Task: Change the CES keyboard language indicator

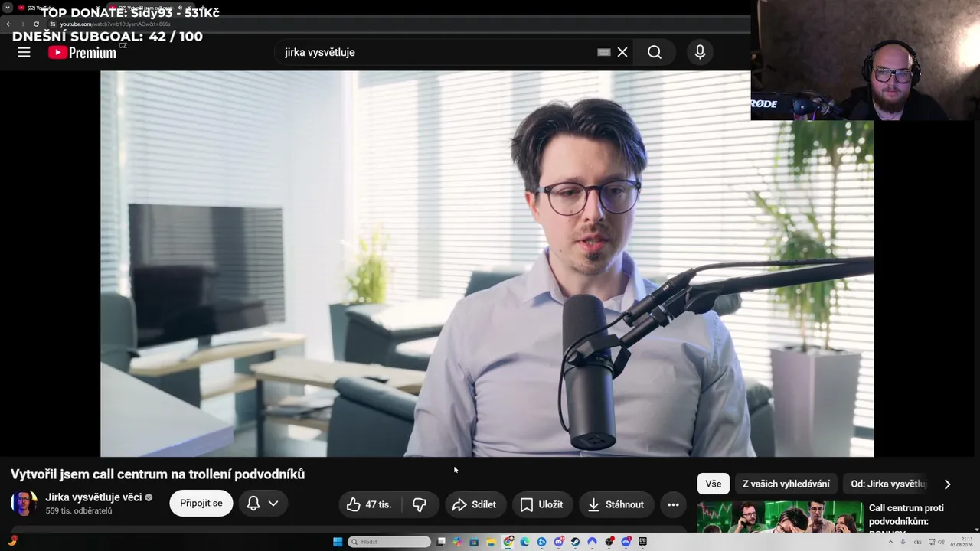Action: (x=917, y=542)
